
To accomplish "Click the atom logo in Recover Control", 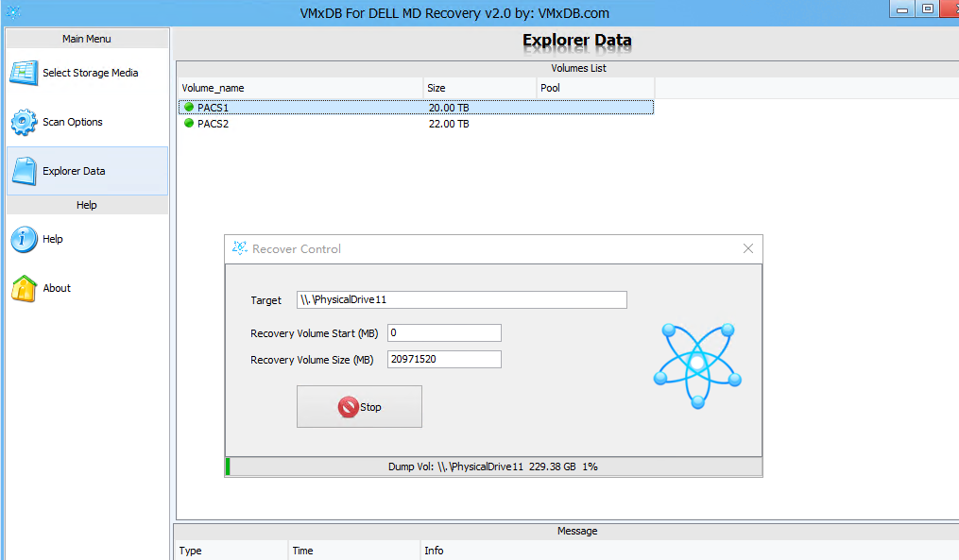I will coord(698,365).
